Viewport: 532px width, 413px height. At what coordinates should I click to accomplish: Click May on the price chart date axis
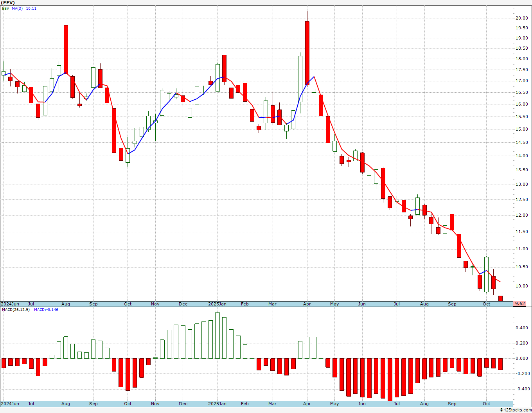coord(334,304)
